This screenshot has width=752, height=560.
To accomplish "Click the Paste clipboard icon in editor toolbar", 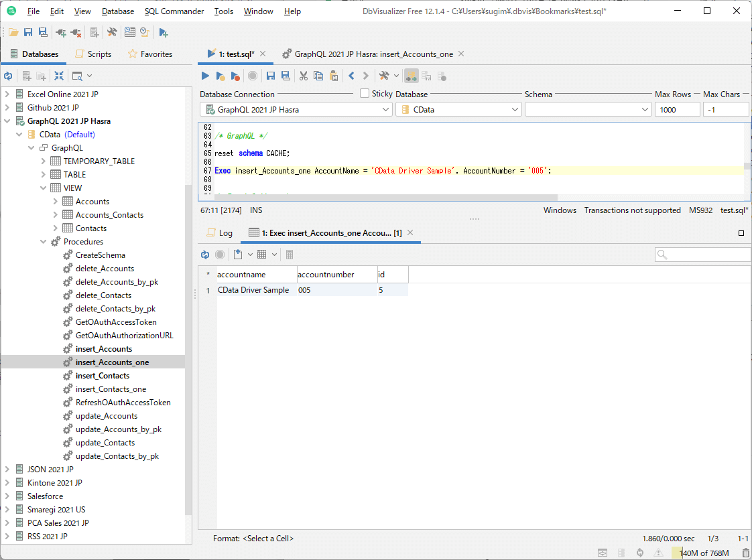I will (334, 76).
